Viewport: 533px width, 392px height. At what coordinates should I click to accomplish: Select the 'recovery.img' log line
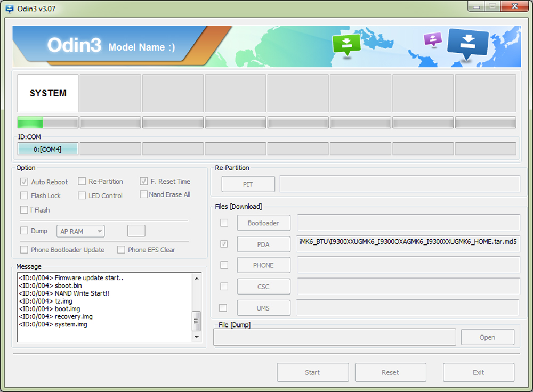point(56,316)
